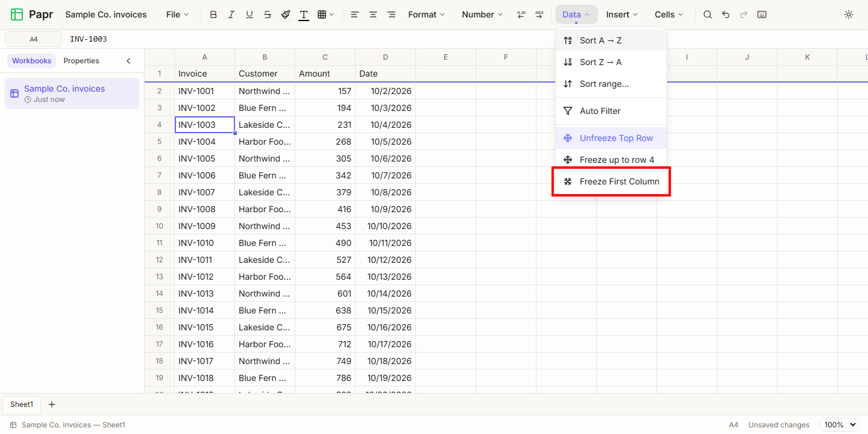
Task: Open the File menu
Action: (178, 14)
